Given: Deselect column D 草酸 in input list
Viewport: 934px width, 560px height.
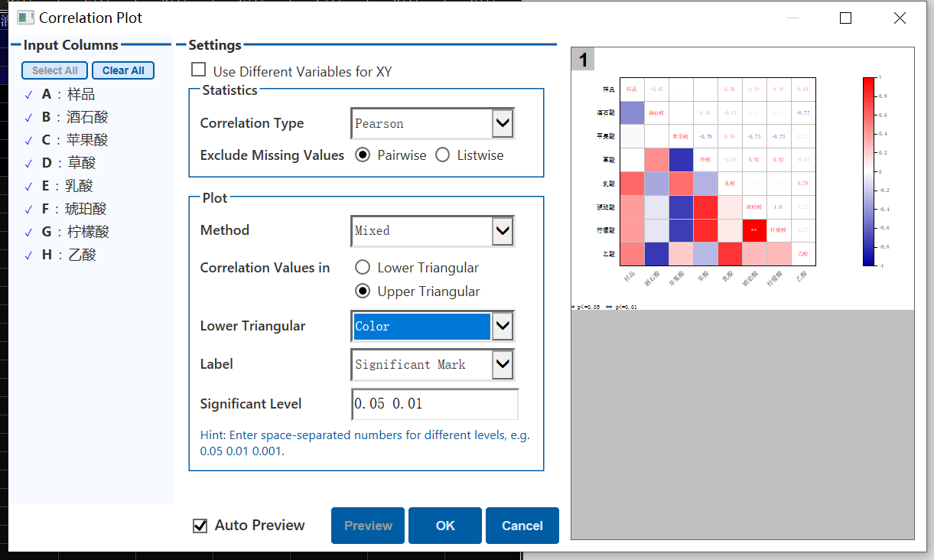Looking at the screenshot, I should tap(28, 164).
